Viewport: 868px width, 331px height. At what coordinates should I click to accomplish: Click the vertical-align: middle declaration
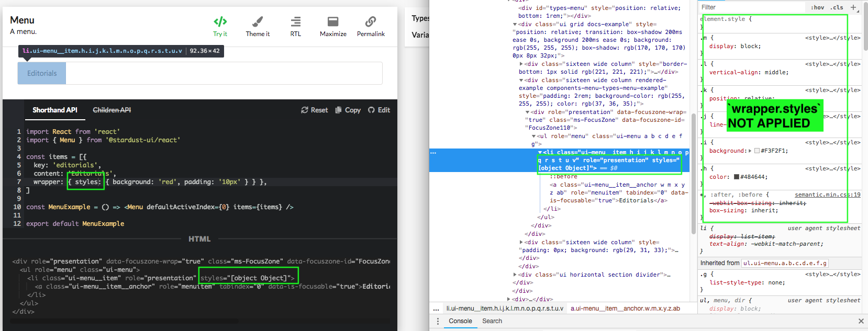coord(749,73)
